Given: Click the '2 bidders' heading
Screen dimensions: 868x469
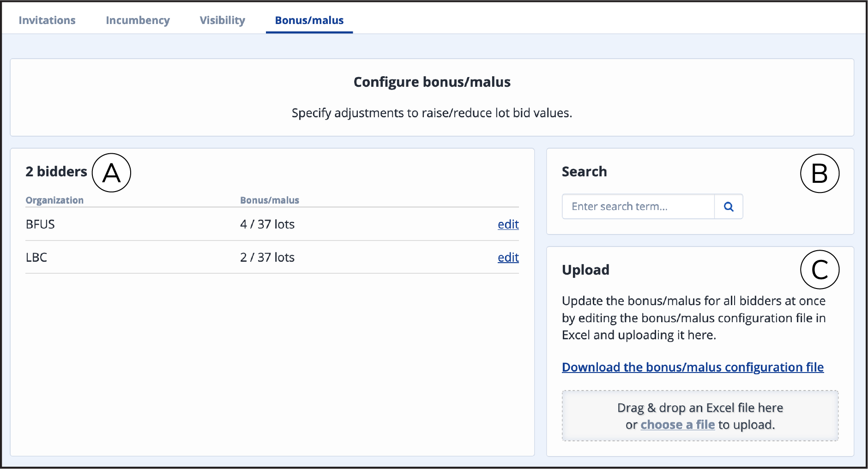Looking at the screenshot, I should pyautogui.click(x=56, y=172).
